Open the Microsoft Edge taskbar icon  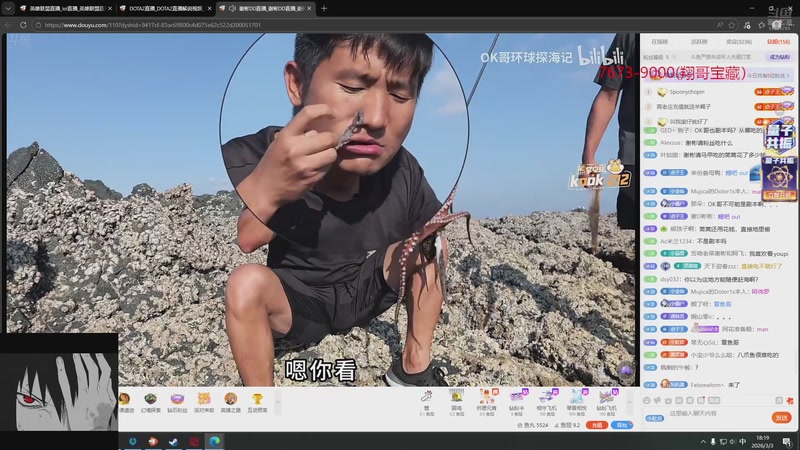pyautogui.click(x=214, y=441)
